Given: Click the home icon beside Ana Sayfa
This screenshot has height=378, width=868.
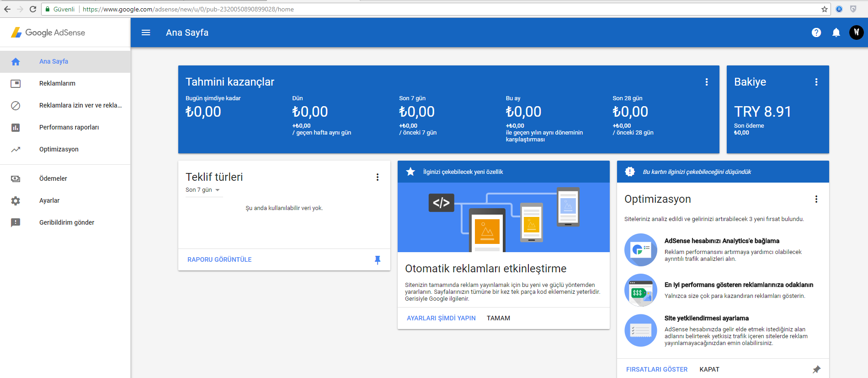Looking at the screenshot, I should click(x=16, y=61).
